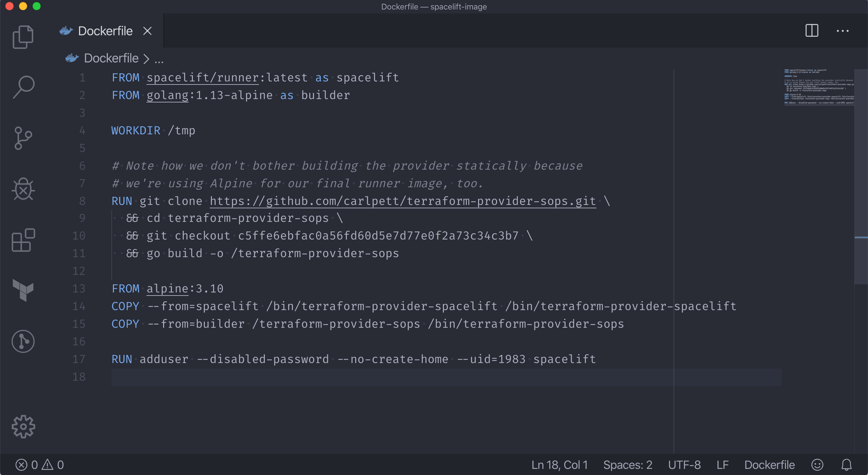
Task: Click '/tmp' path on line 4
Action: 181,131
